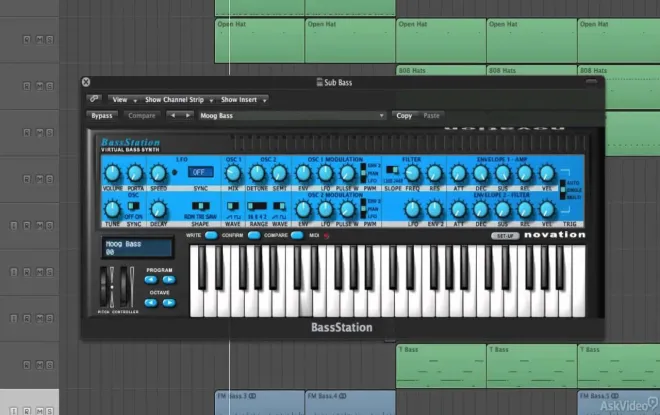Screen dimensions: 660x415
Task: Toggle the OSC 1 Modulation PWM source switch
Action: click(x=363, y=173)
